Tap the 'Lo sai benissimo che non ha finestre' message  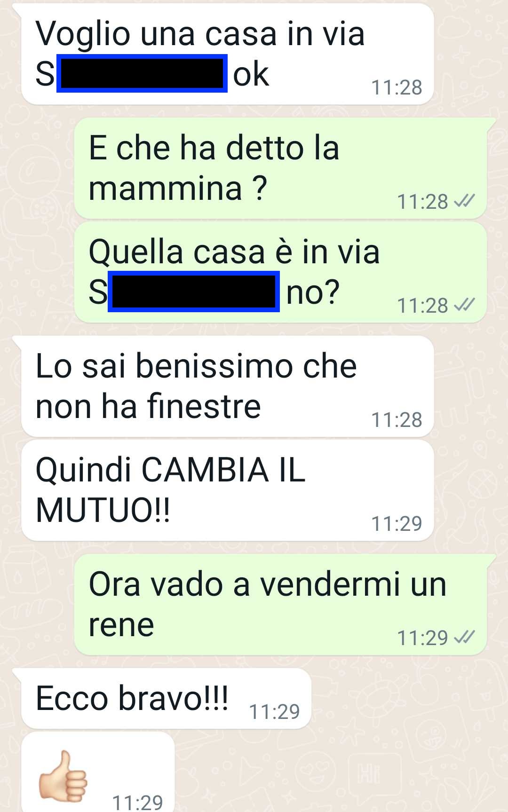tap(227, 386)
